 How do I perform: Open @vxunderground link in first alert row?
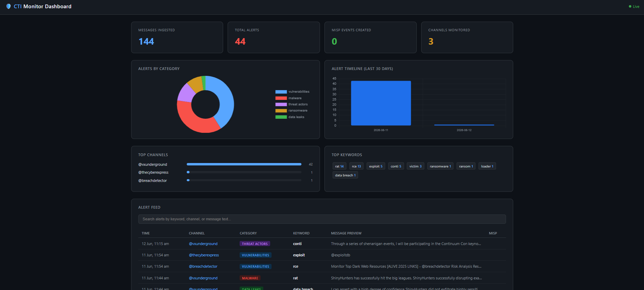203,244
